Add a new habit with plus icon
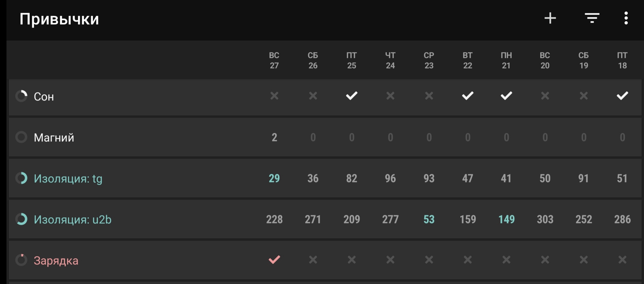 (550, 18)
